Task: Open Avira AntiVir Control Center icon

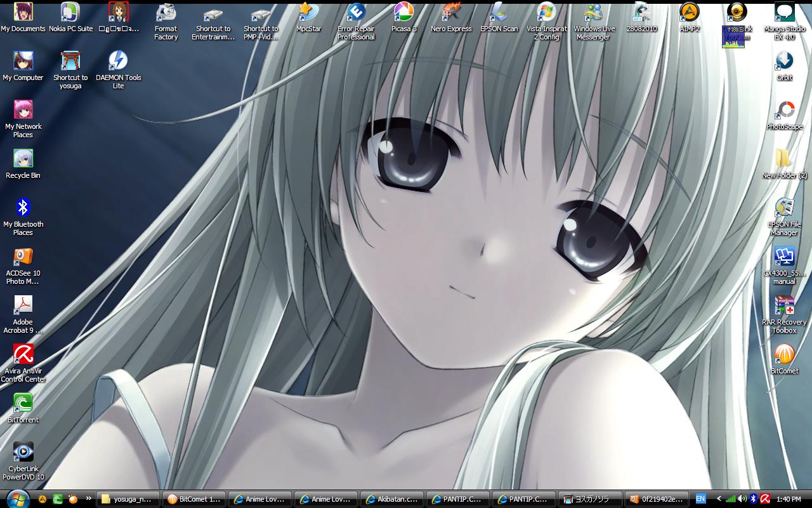Action: 23,364
